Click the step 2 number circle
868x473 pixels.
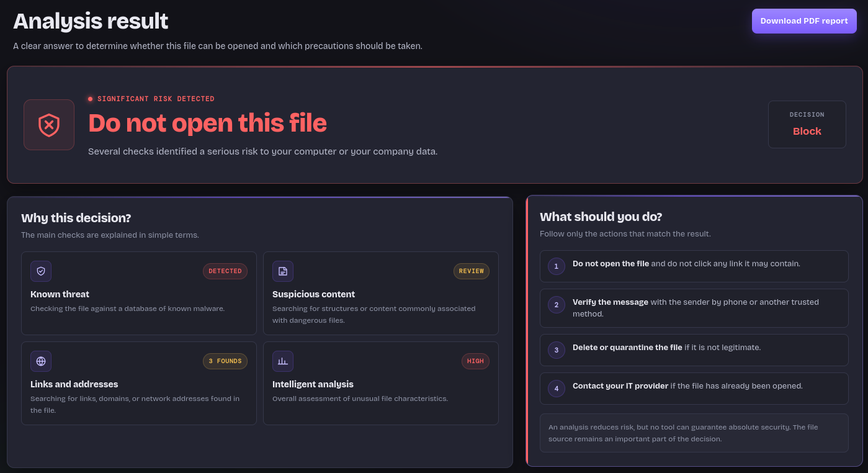557,305
